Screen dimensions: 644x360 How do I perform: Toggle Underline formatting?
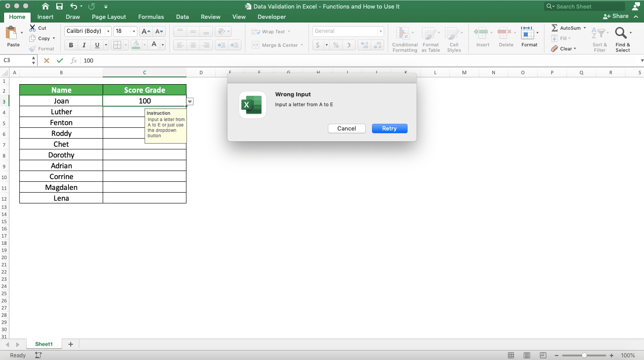(97, 45)
